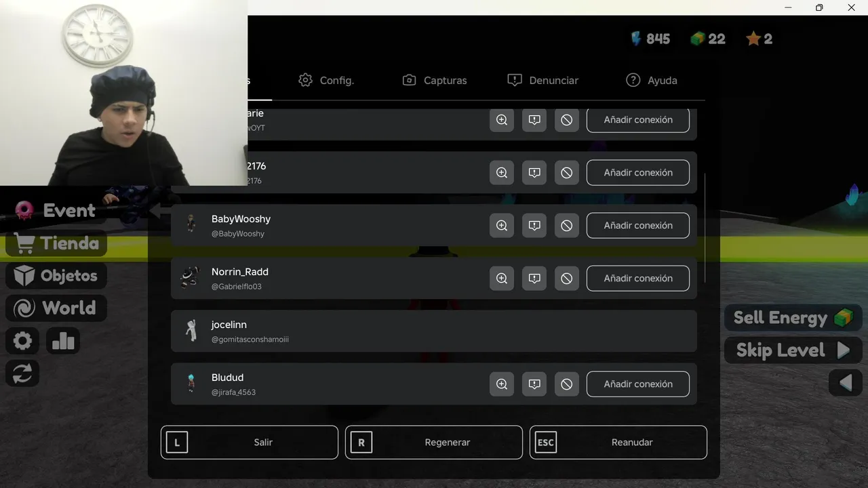This screenshot has height=488, width=868.
Task: Open the game settings gear icon
Action: 22,340
